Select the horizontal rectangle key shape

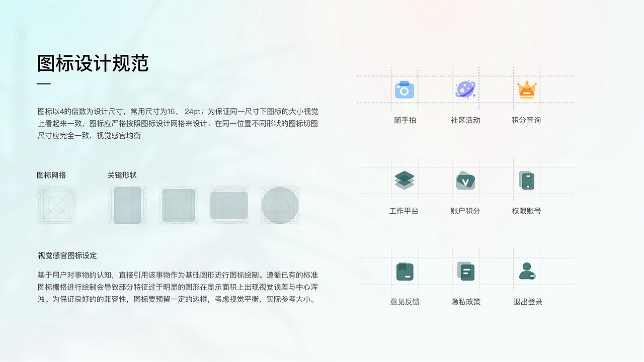pyautogui.click(x=229, y=205)
